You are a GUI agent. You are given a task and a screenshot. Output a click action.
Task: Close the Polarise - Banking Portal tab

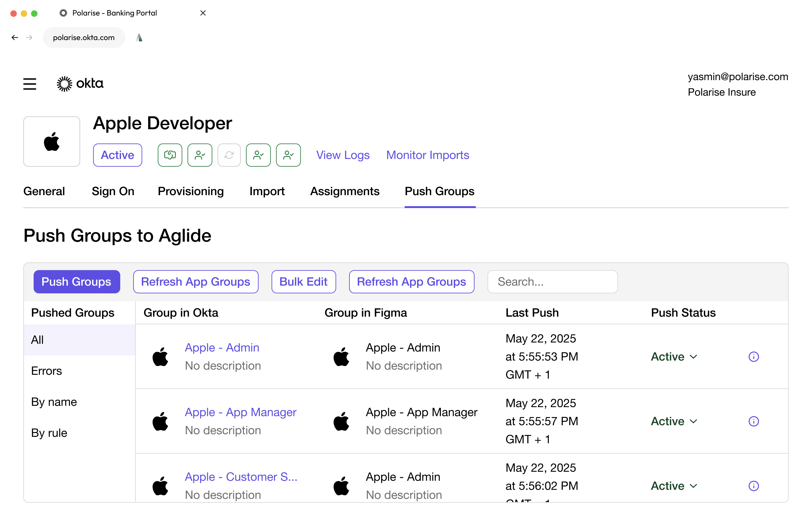click(x=203, y=13)
